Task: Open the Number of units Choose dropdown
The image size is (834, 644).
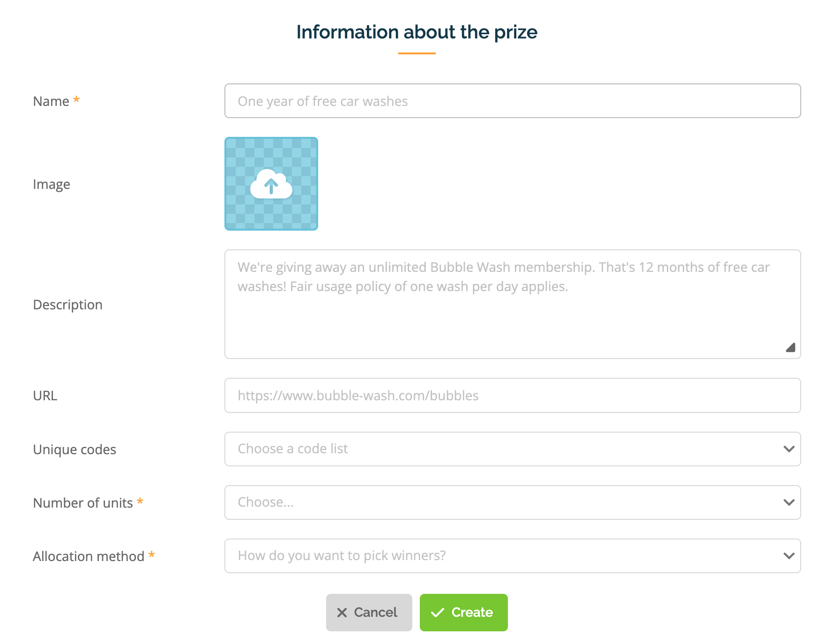Action: 513,502
